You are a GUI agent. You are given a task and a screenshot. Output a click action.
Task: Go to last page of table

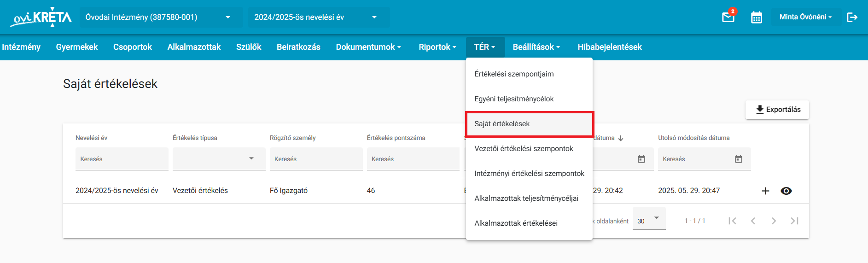click(x=794, y=221)
